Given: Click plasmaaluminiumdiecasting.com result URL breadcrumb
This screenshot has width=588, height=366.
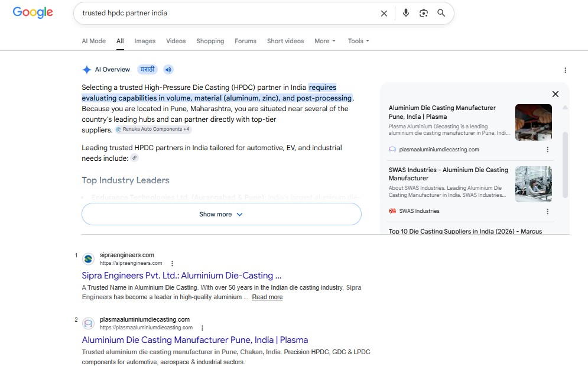Looking at the screenshot, I should click(146, 328).
